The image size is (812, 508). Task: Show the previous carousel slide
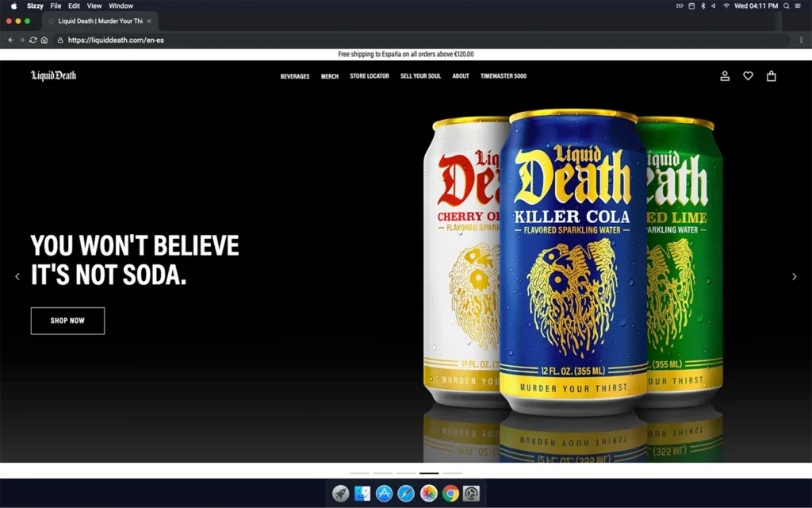[x=17, y=277]
